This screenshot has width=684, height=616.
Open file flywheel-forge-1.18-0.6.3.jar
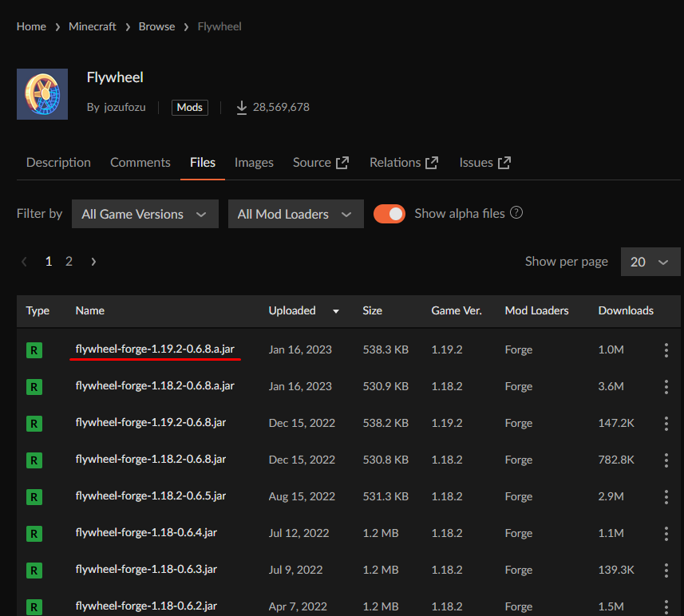pos(146,569)
